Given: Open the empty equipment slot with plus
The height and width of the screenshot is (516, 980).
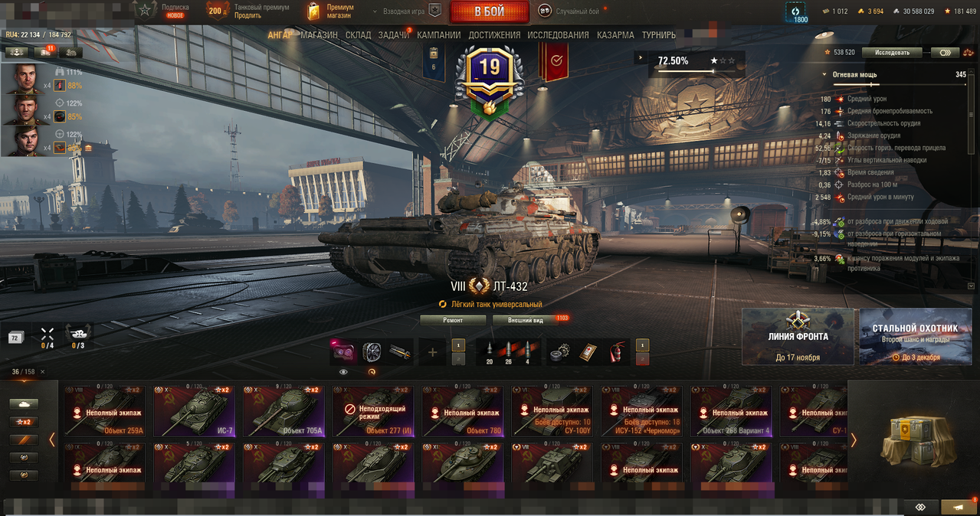Looking at the screenshot, I should (x=432, y=352).
